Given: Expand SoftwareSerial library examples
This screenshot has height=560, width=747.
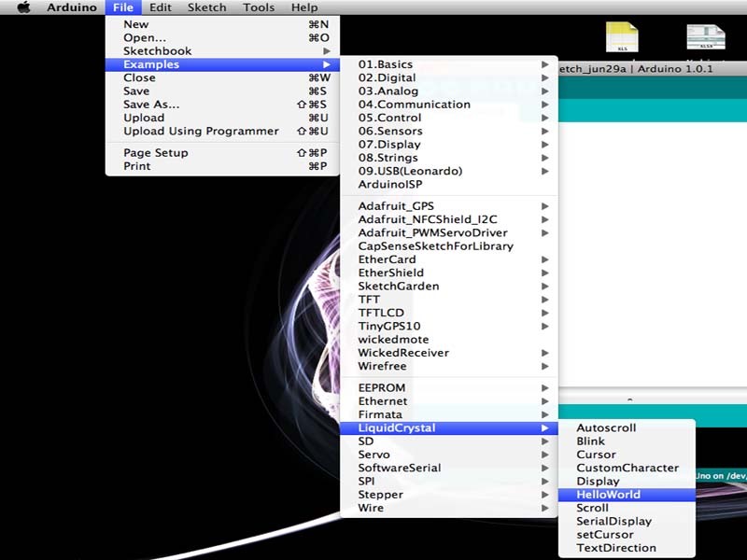Looking at the screenshot, I should click(449, 469).
